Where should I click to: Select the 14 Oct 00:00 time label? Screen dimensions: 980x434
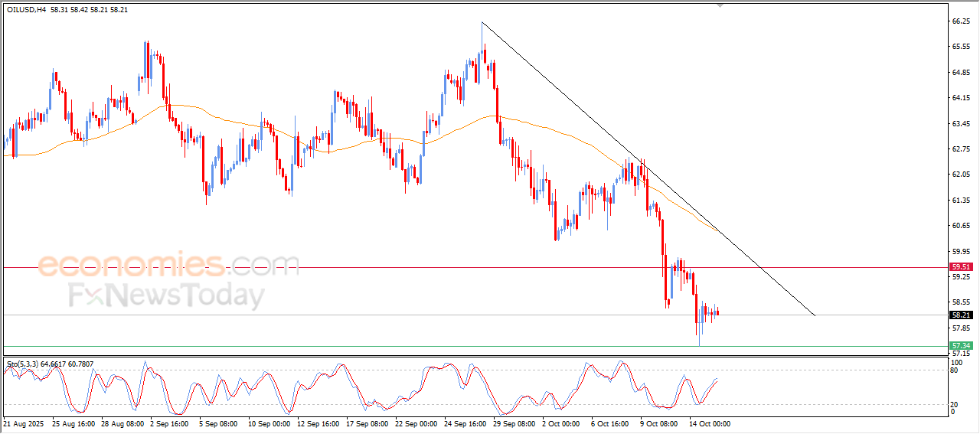pos(708,423)
